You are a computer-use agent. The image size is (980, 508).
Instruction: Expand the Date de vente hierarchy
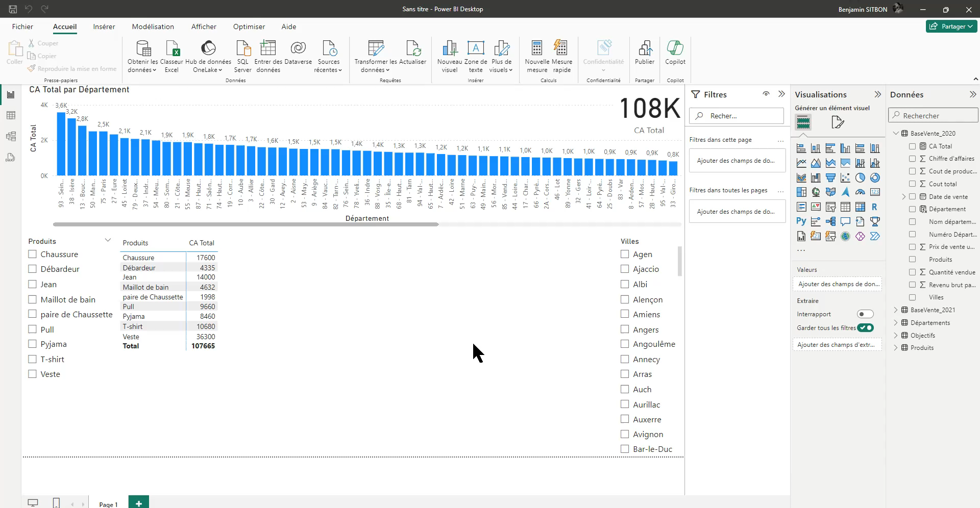tap(904, 196)
